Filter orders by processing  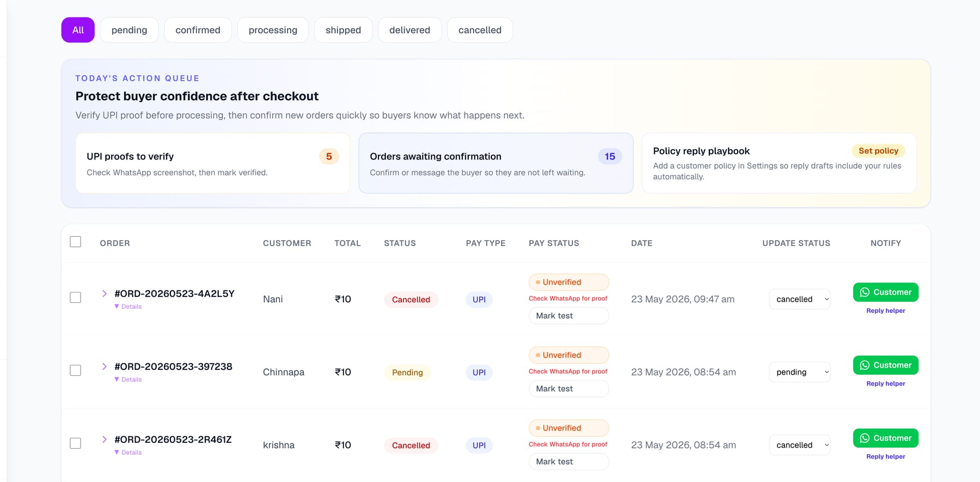point(273,30)
